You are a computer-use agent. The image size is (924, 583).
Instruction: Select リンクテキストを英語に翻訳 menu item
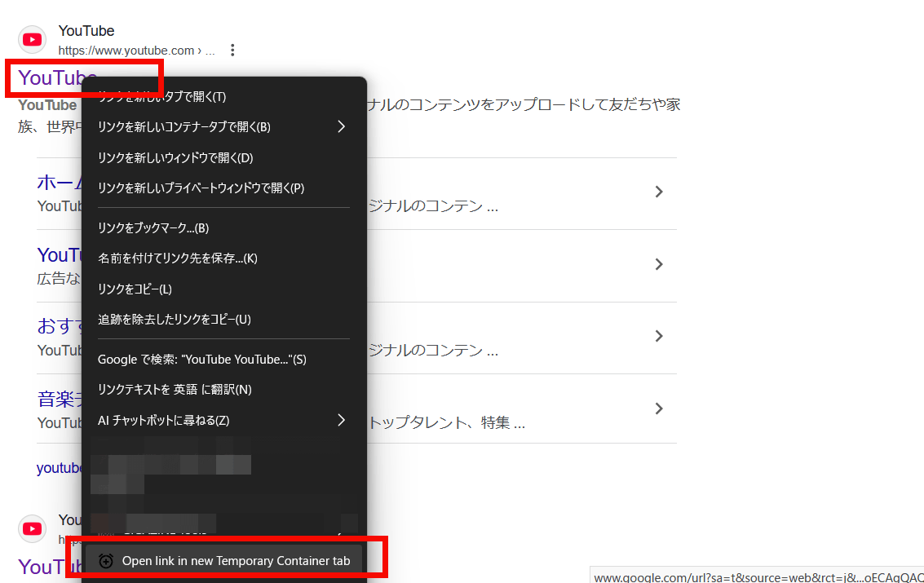(x=175, y=390)
